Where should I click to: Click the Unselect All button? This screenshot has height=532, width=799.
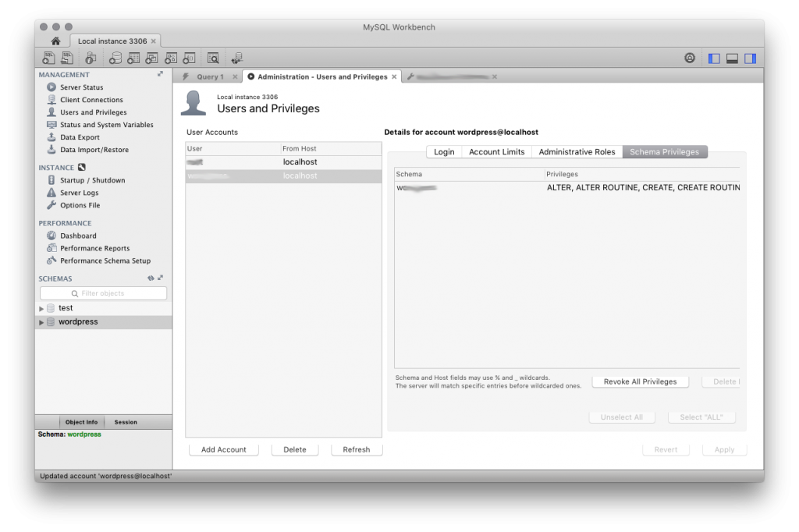(621, 417)
